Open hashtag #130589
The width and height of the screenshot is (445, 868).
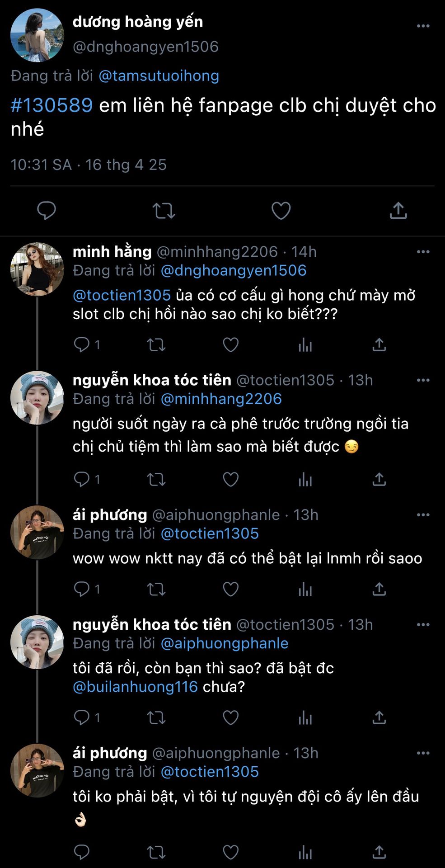(52, 105)
